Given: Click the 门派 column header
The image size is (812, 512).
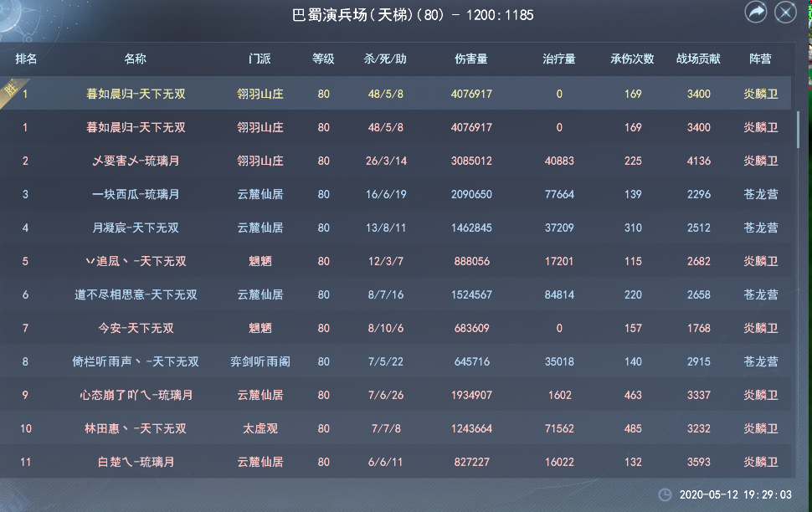Looking at the screenshot, I should point(260,59).
